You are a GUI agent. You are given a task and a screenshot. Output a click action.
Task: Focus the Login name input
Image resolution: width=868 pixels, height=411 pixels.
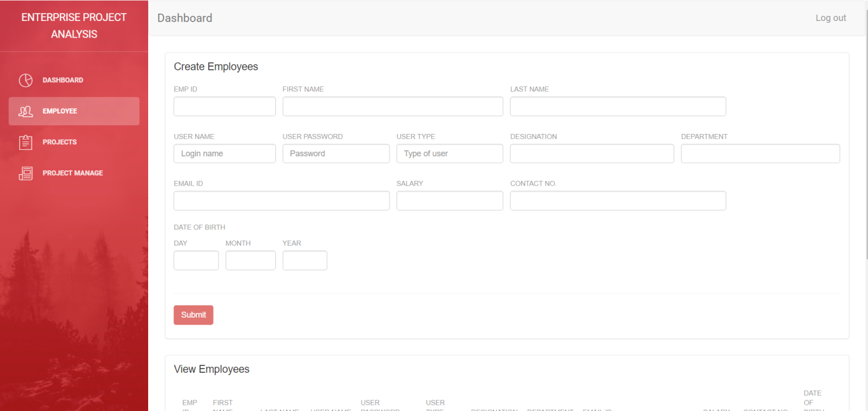(225, 154)
